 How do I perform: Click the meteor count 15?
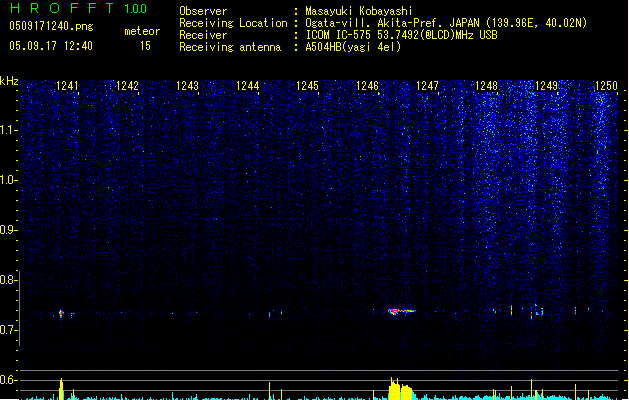(x=145, y=46)
